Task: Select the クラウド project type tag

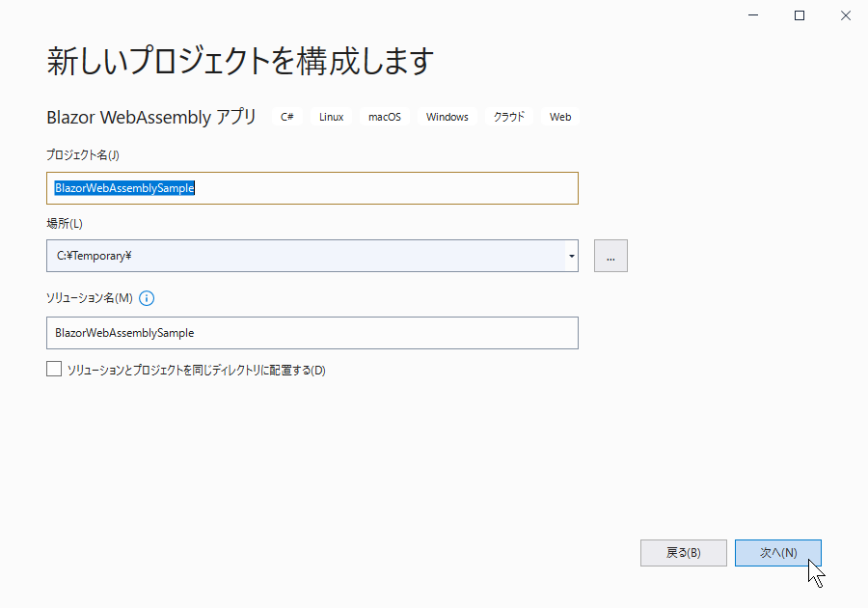Action: tap(508, 117)
